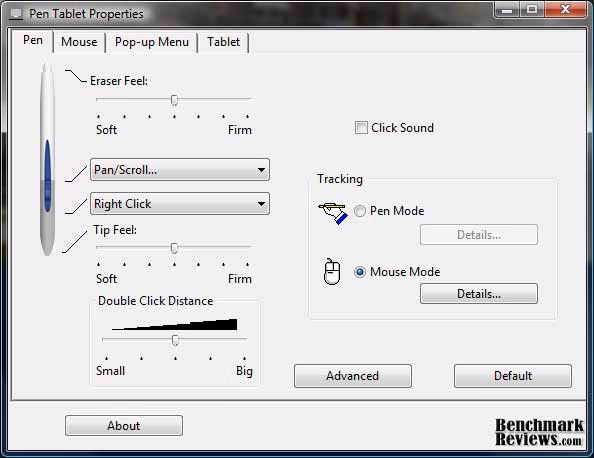Click the mouse icon beside Mouse Mode

(x=332, y=271)
